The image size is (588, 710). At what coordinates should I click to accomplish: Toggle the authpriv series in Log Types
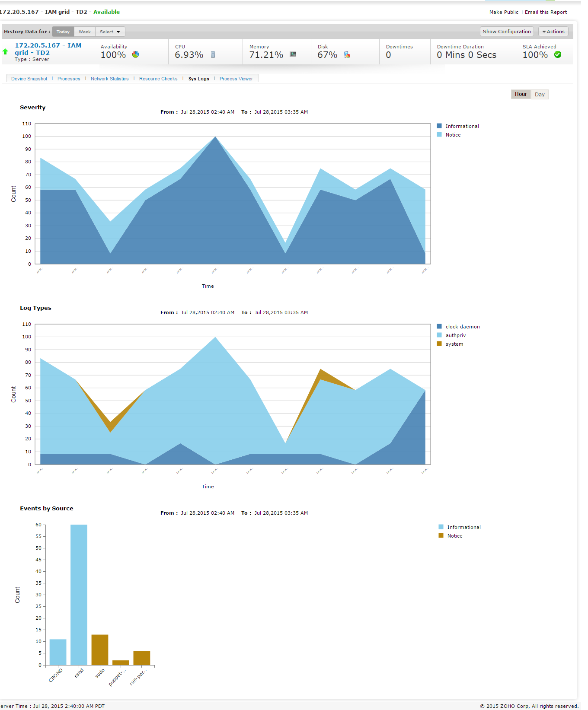[x=455, y=335]
